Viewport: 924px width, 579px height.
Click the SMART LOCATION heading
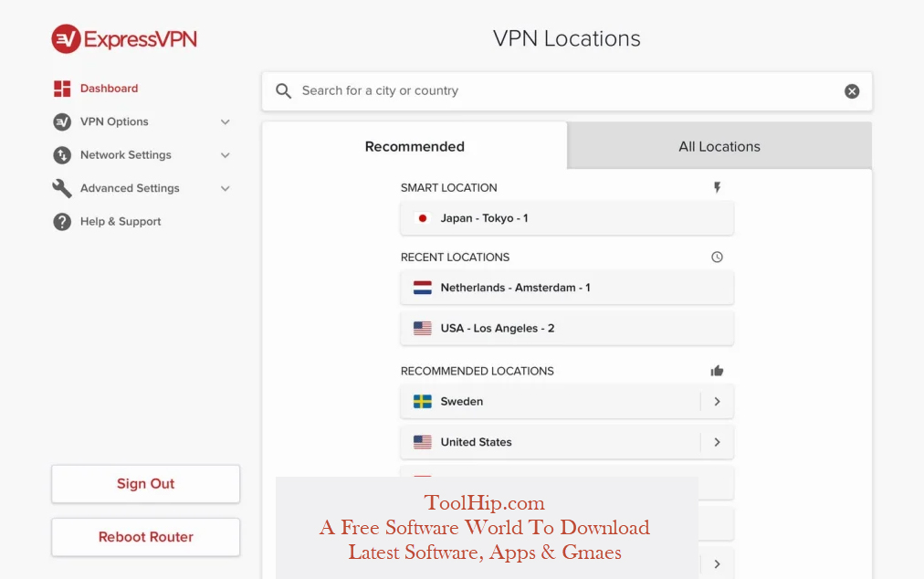449,187
